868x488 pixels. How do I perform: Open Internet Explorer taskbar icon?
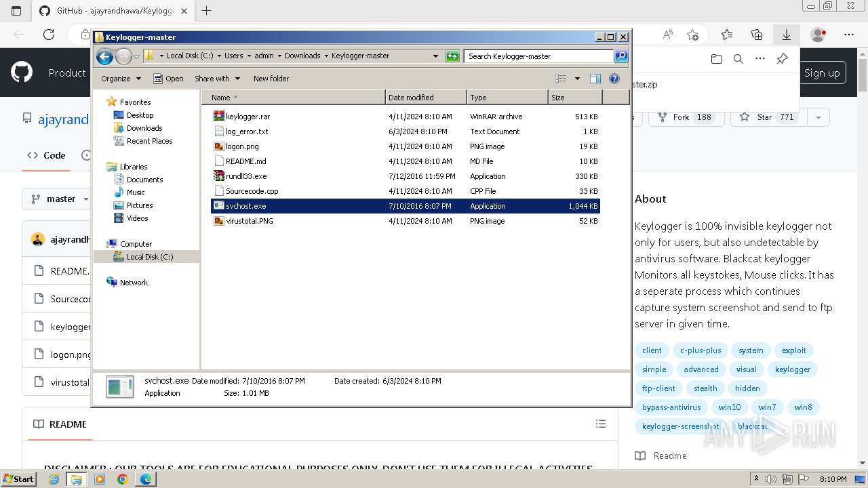click(x=54, y=479)
